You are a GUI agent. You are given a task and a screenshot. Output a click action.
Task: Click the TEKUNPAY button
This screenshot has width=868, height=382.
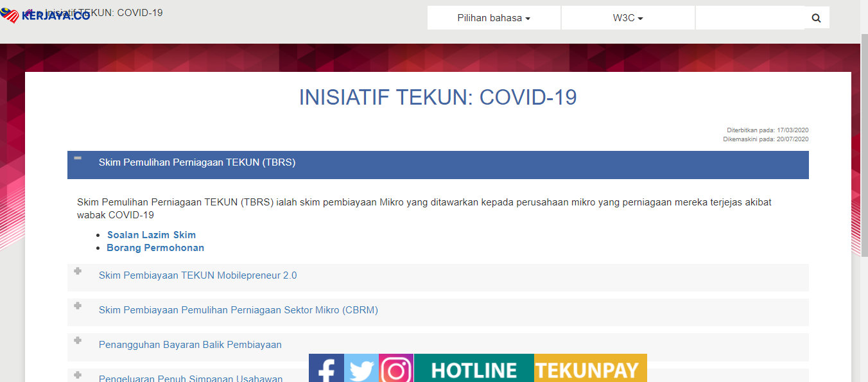click(591, 368)
